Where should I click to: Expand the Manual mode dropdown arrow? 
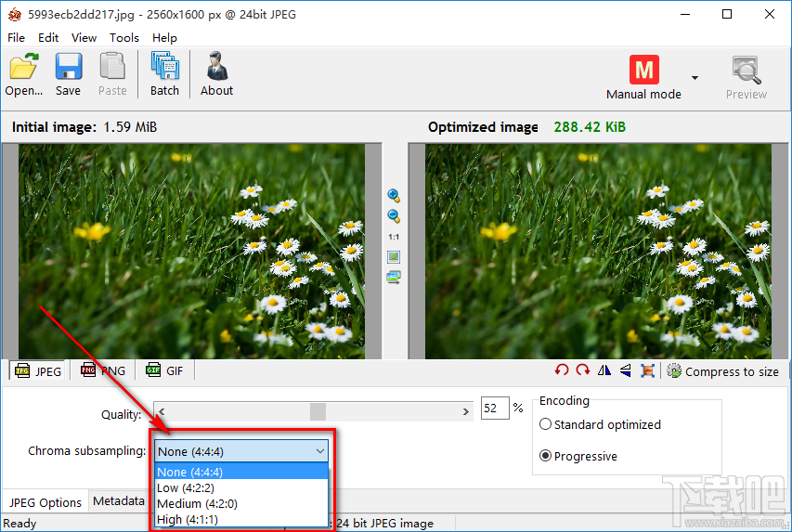click(x=695, y=78)
